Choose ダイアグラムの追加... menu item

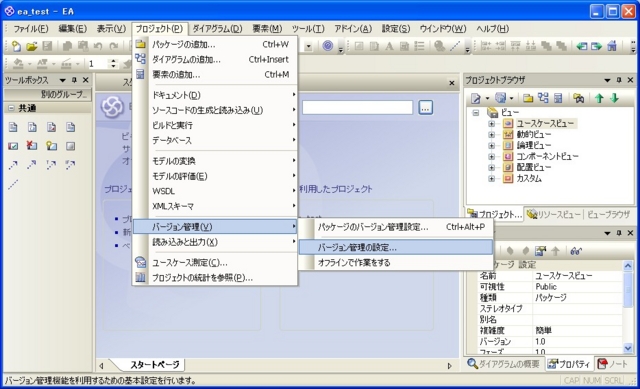[x=215, y=60]
